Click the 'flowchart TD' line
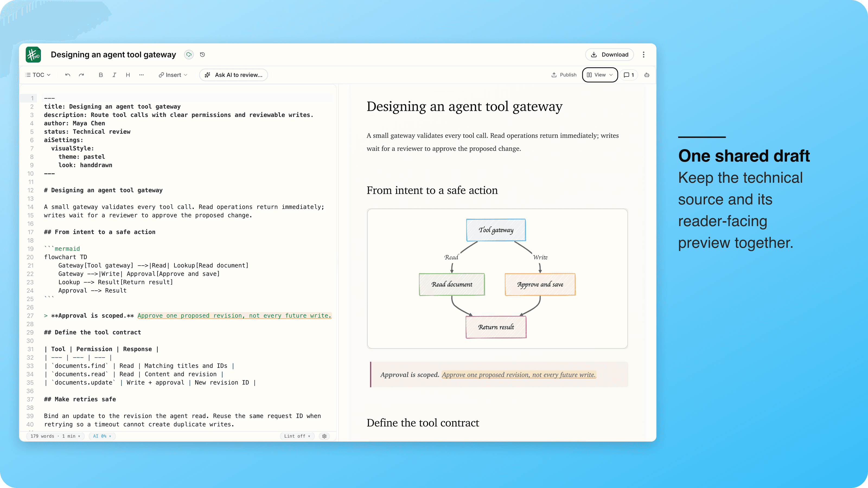868x488 pixels. (x=65, y=257)
